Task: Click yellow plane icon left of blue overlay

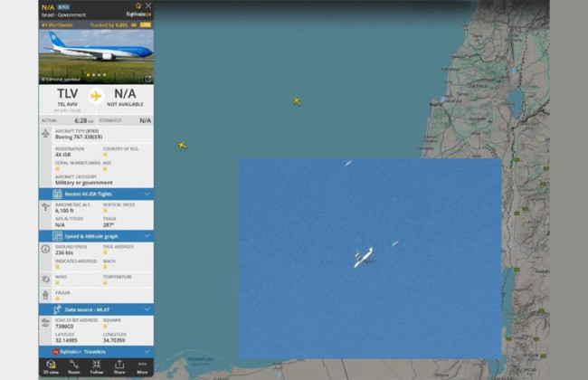Action: (x=182, y=146)
